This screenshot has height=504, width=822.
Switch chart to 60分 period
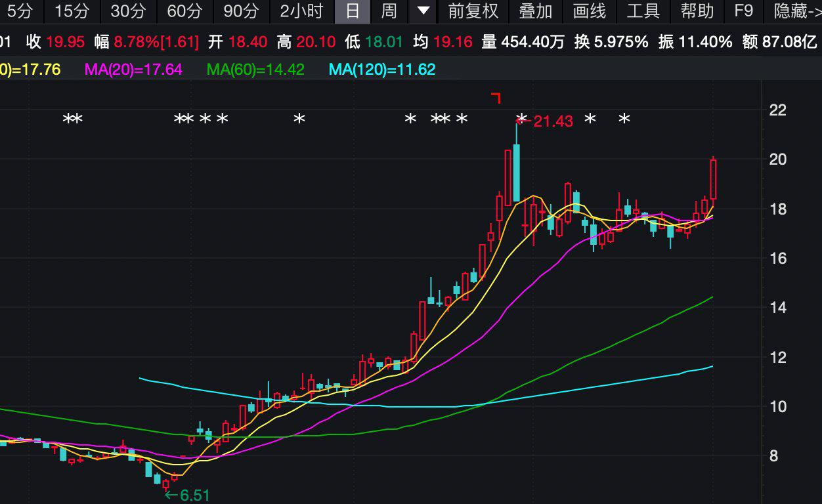(184, 11)
